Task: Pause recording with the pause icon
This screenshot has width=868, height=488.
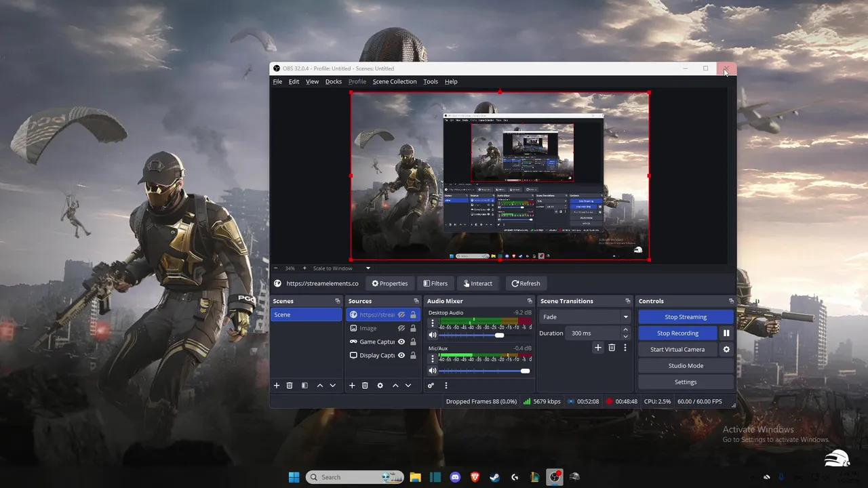Action: [726, 333]
